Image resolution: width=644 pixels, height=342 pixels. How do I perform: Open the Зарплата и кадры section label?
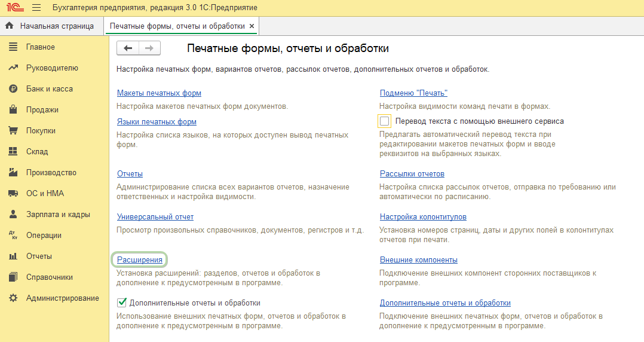click(x=58, y=214)
